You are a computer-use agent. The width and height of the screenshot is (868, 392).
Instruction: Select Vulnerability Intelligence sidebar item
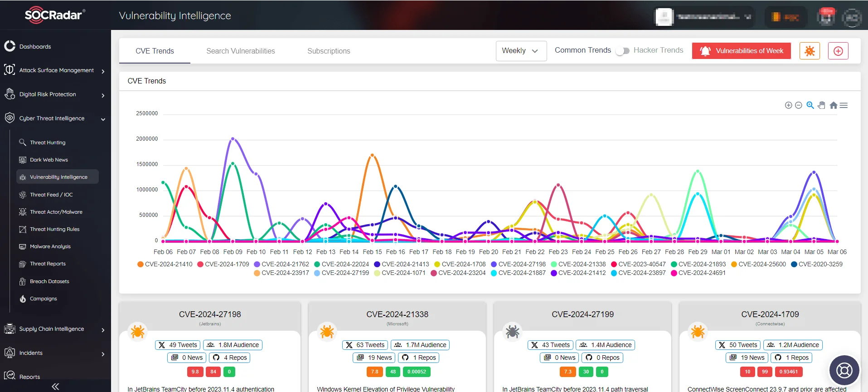tap(58, 177)
